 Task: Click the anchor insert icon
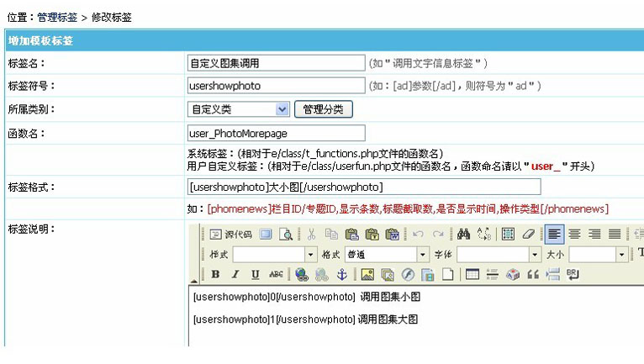click(x=341, y=274)
